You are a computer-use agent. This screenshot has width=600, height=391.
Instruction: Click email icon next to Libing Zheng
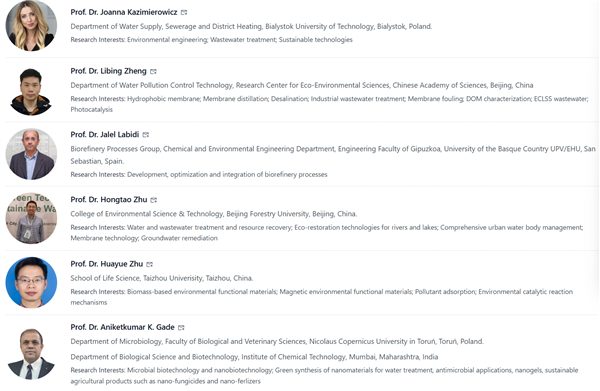[x=153, y=72]
